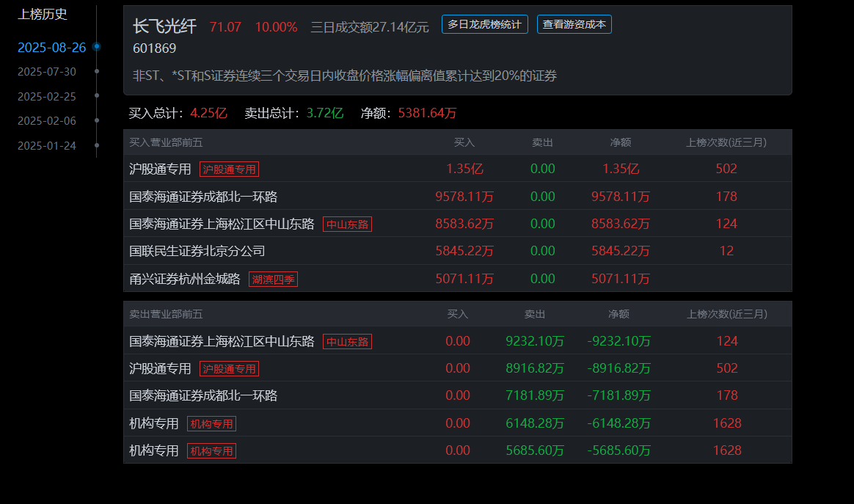Click 机构专用 tag in 5685.60万 row
Image resolution: width=854 pixels, height=504 pixels.
click(211, 451)
